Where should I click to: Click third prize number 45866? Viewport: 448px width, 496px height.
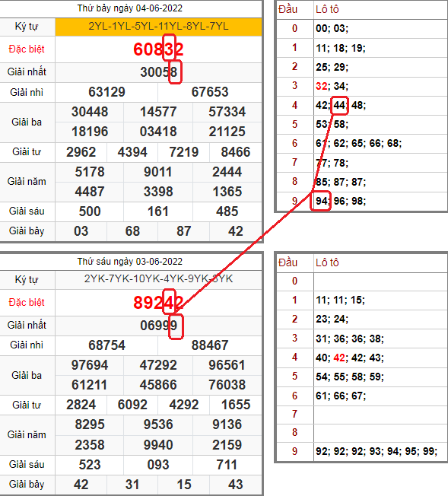coord(158,385)
